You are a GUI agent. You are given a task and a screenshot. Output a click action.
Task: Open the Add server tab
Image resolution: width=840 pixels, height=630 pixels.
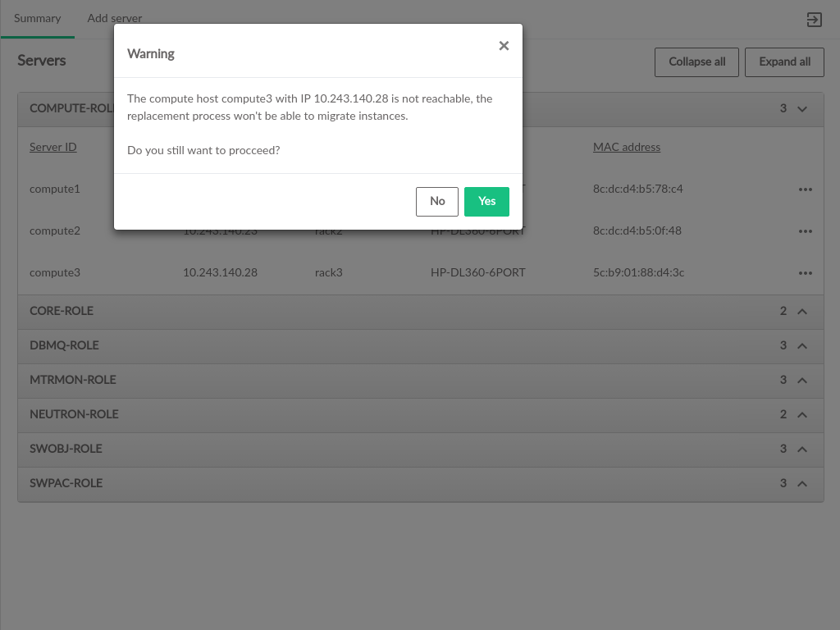pos(115,19)
